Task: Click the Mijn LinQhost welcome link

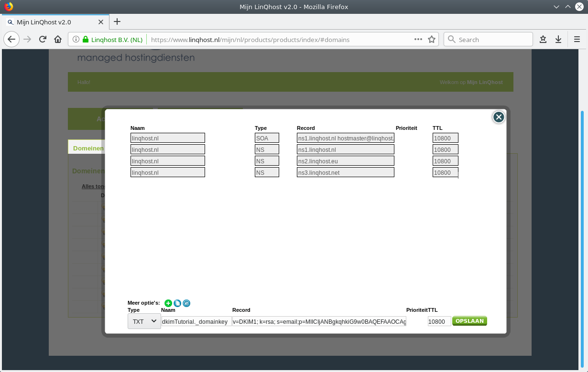Action: pyautogui.click(x=485, y=82)
